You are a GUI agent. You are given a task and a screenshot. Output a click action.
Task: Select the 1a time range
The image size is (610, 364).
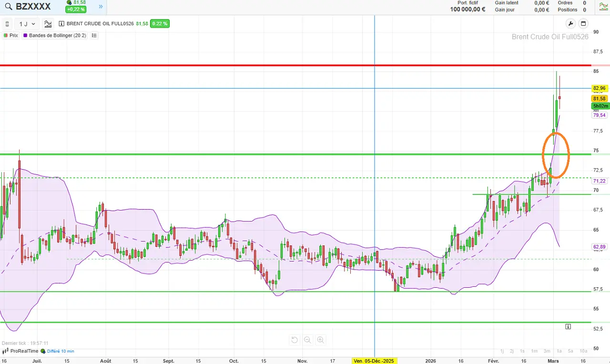[x=559, y=351]
